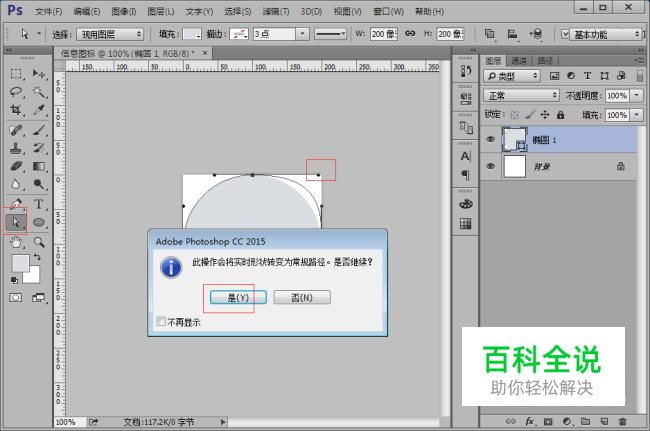Viewport: 650px width, 431px height.
Task: Switch to the 通道 tab
Action: [519, 61]
